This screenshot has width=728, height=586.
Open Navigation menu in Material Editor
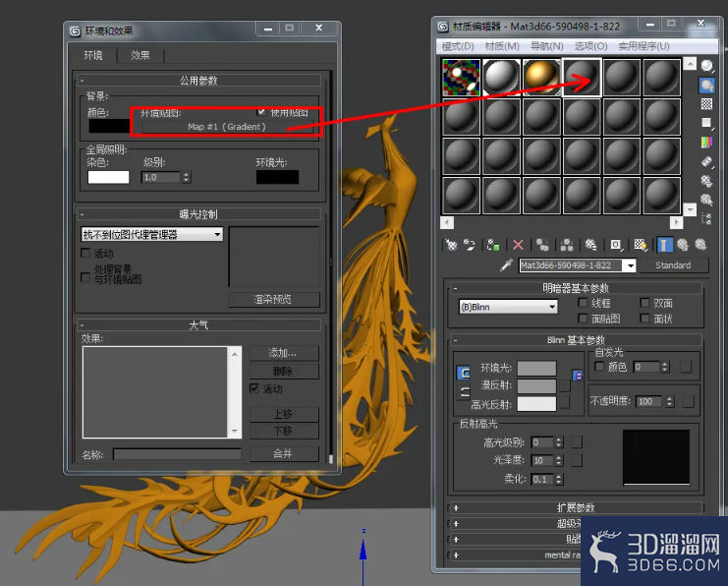coord(546,46)
